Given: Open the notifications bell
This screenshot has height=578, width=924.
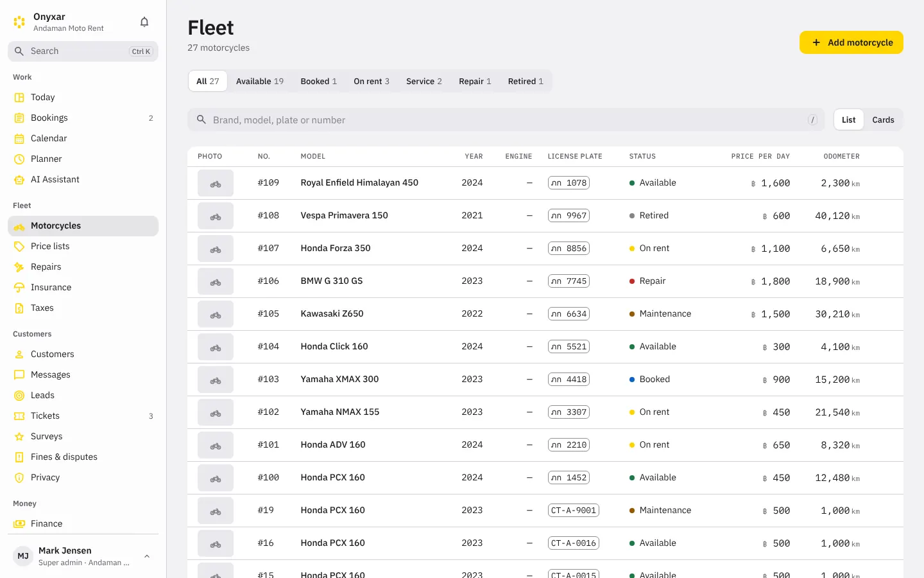Looking at the screenshot, I should (144, 22).
